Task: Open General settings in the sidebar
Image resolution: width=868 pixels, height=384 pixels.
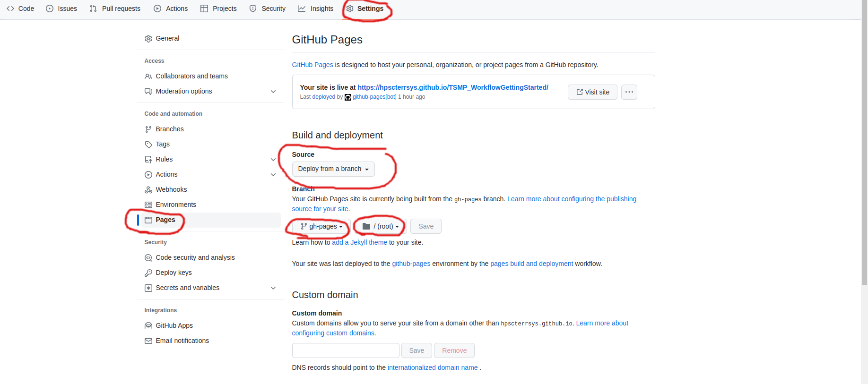Action: coord(211,39)
